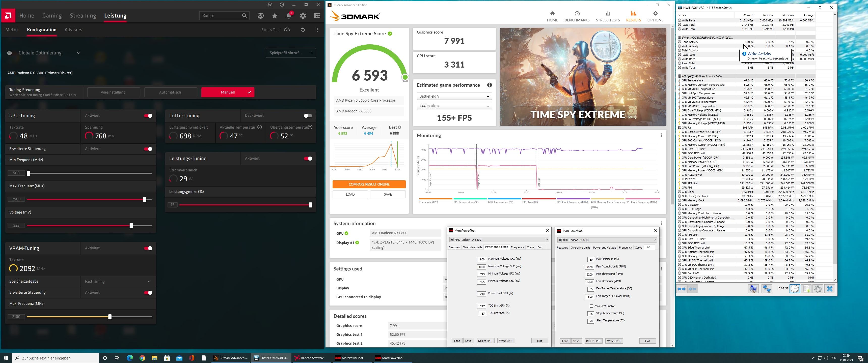Image resolution: width=868 pixels, height=363 pixels.
Task: Toggle Leistungs-Tuning Aktiviert switch
Action: (308, 158)
